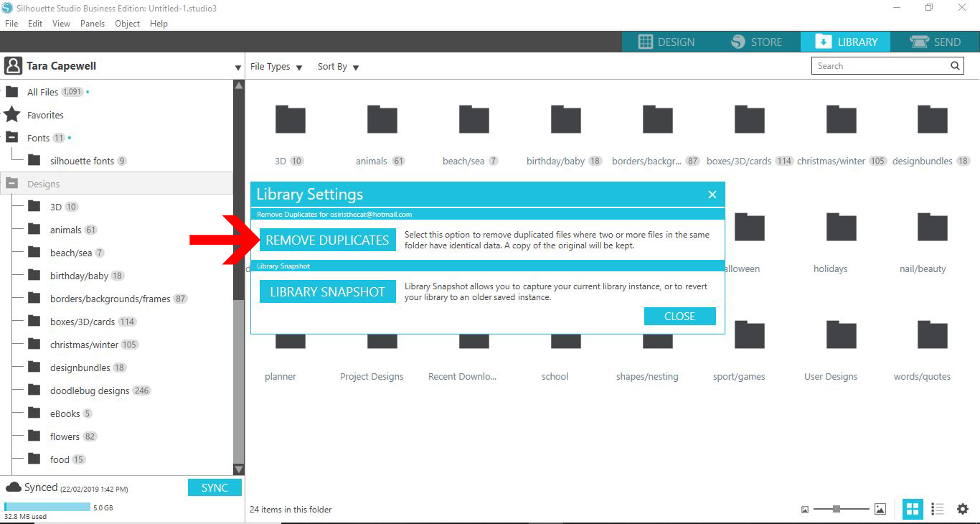Adjust the thumbnail size slider
The image size is (980, 524).
click(837, 509)
